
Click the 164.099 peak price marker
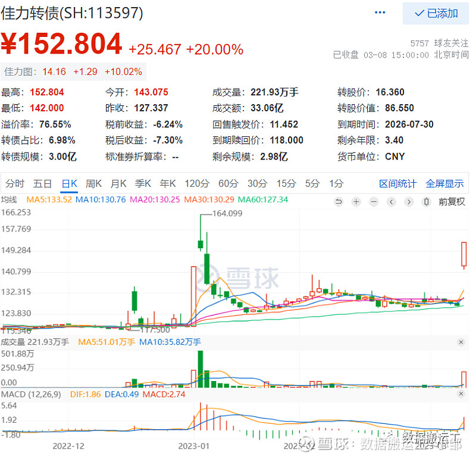[227, 214]
